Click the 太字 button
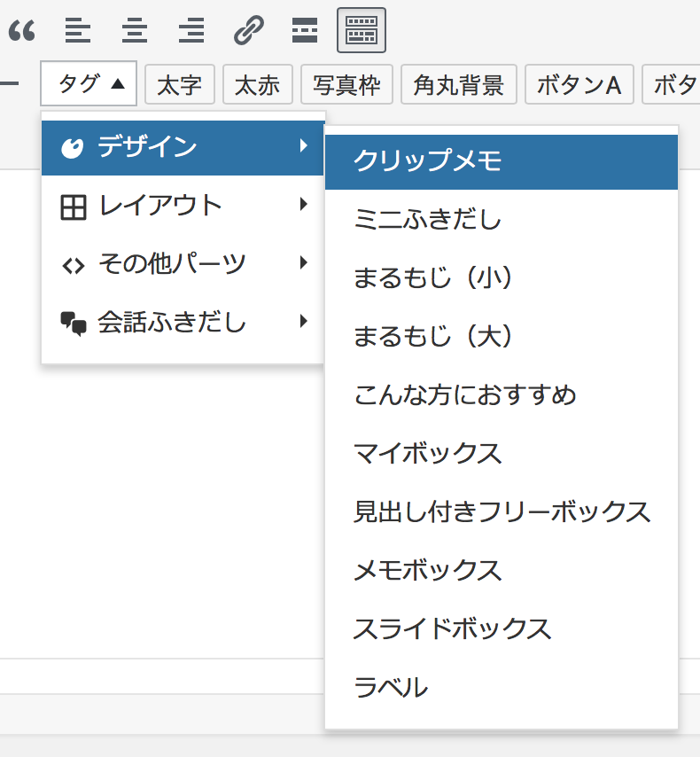 coord(180,84)
